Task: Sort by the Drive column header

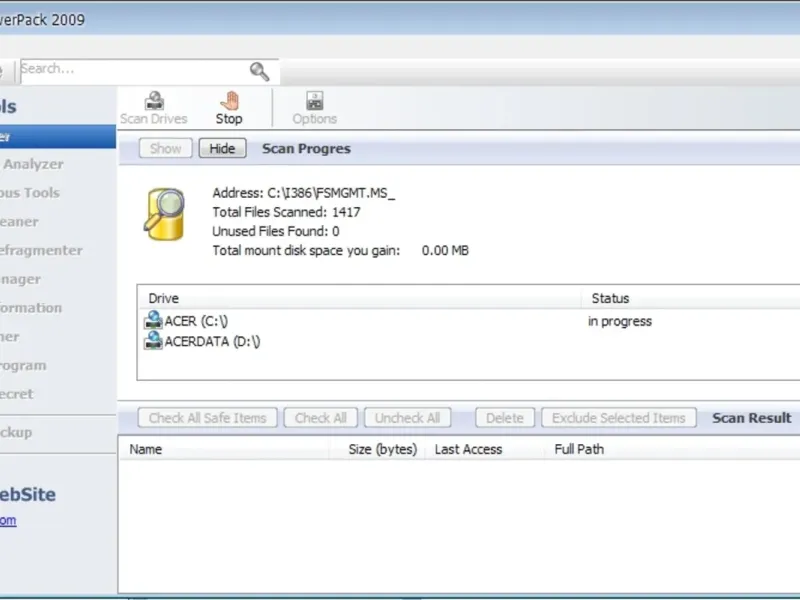Action: coord(359,298)
